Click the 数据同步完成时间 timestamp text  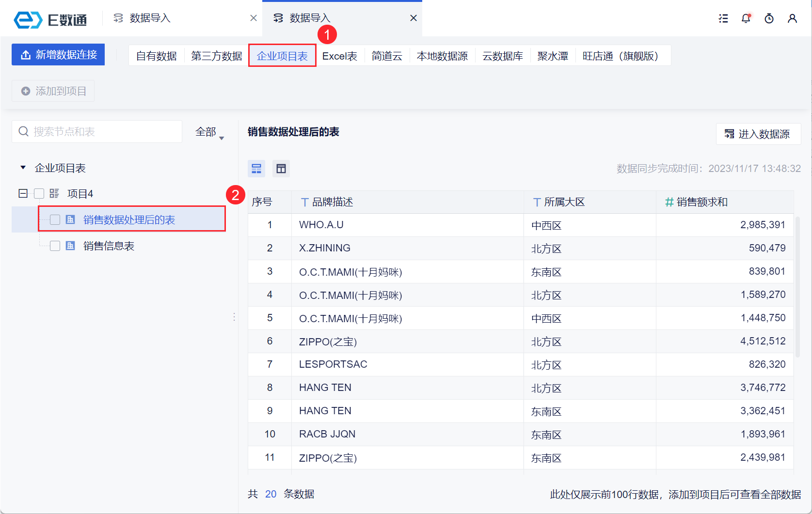[x=709, y=169]
